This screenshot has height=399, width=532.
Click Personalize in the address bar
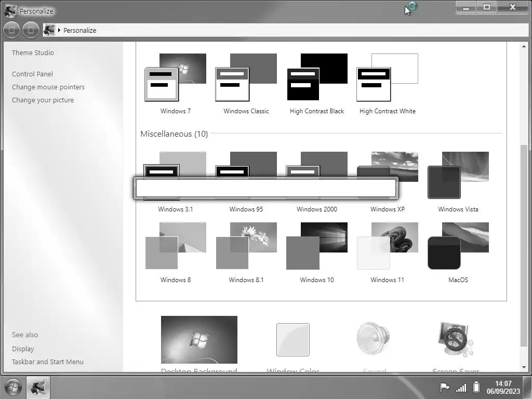79,31
